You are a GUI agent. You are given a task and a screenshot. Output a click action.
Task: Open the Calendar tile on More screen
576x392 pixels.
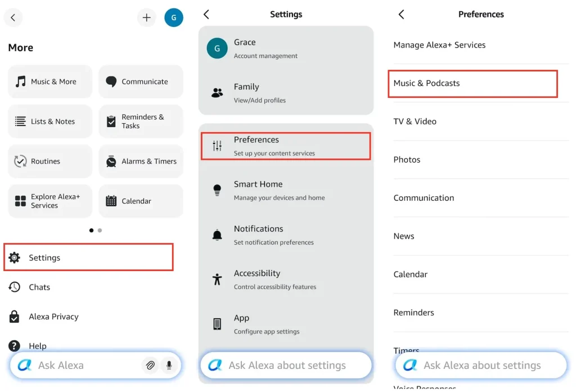coord(141,201)
